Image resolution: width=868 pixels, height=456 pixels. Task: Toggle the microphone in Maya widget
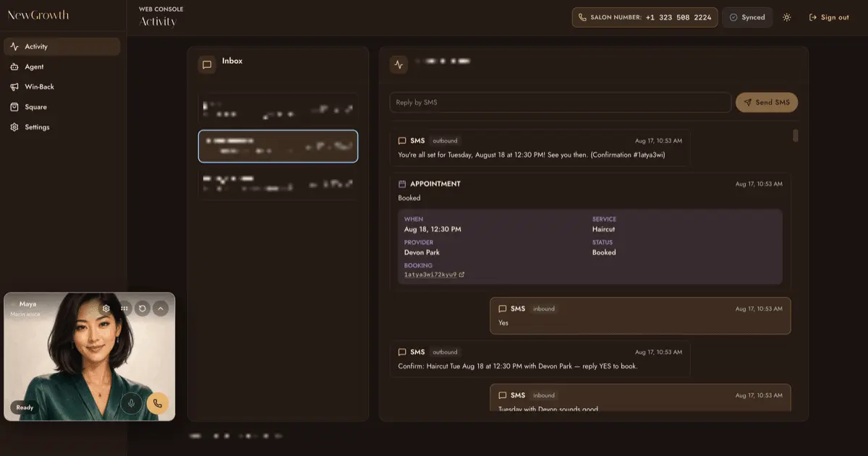click(132, 404)
